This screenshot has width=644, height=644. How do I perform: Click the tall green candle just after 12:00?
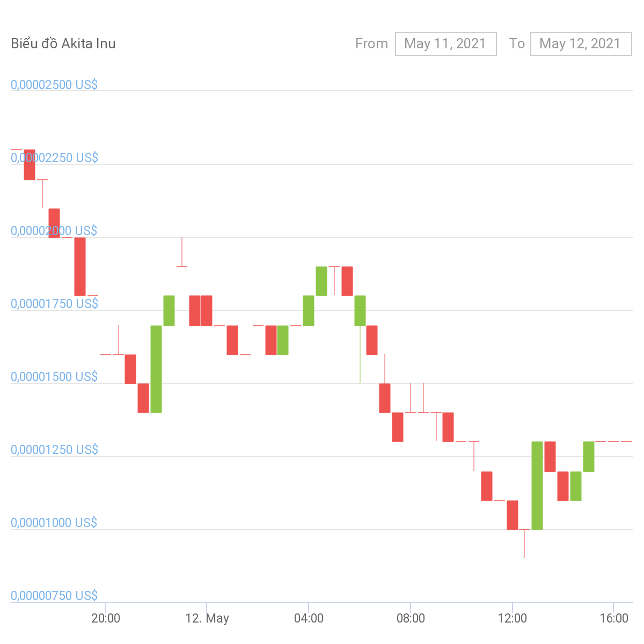pyautogui.click(x=537, y=486)
